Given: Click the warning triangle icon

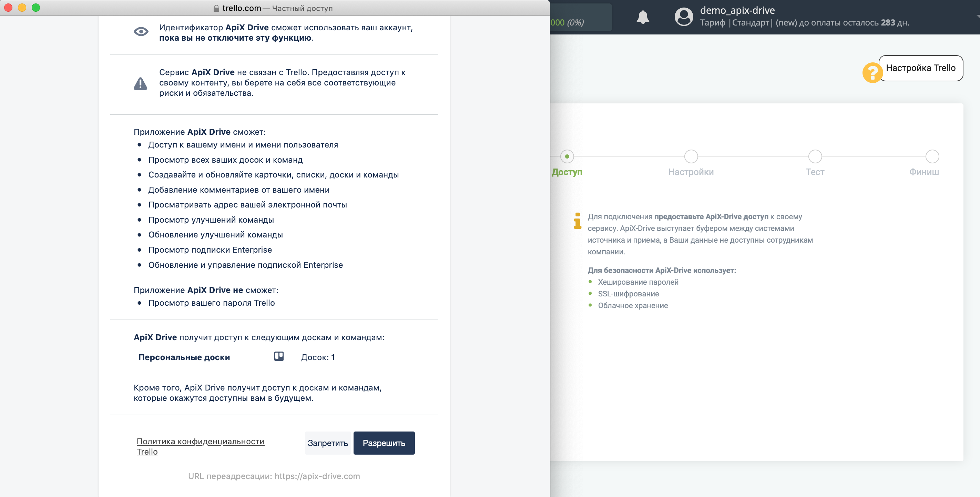Looking at the screenshot, I should [x=140, y=84].
